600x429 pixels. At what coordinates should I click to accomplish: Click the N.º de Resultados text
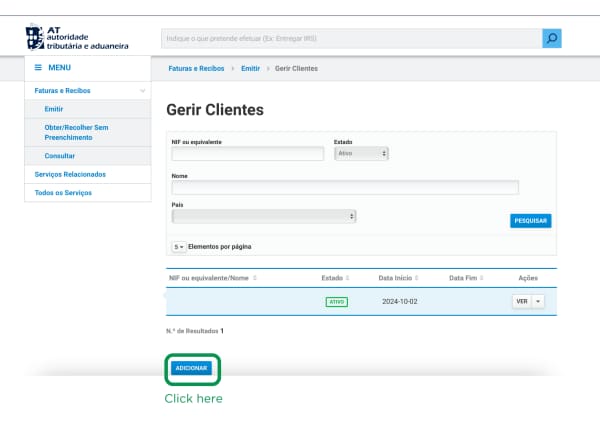point(195,331)
